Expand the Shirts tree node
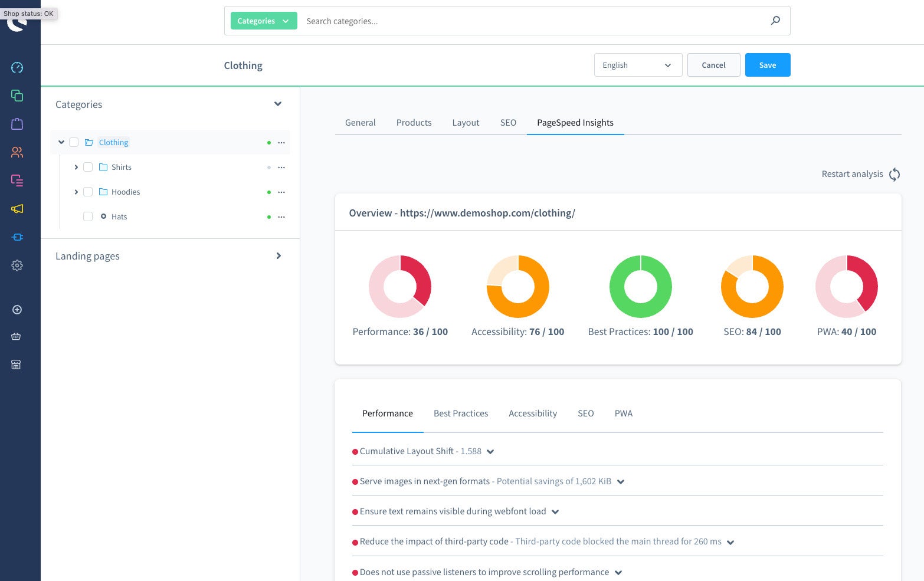Screen dimensions: 924x581 click(76, 168)
